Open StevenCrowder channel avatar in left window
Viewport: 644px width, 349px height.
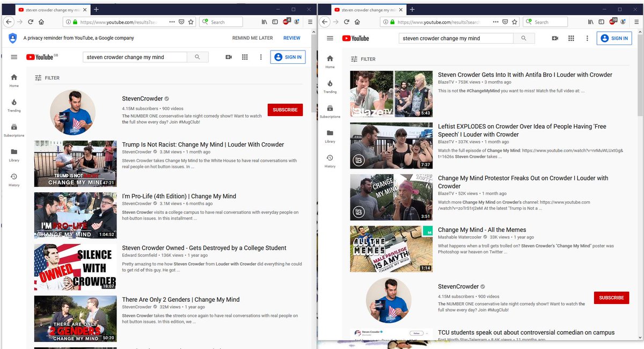72,112
